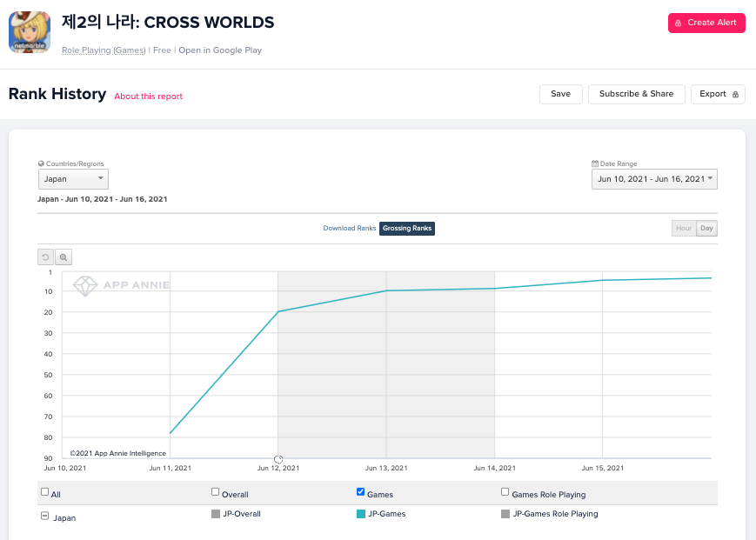Image resolution: width=756 pixels, height=540 pixels.
Task: Click the Jun 15, 2021 axis label
Action: (603, 468)
